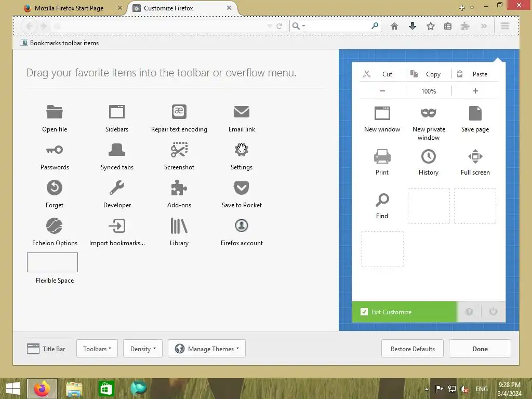
Task: Click Cut in the menu panel
Action: (382, 74)
